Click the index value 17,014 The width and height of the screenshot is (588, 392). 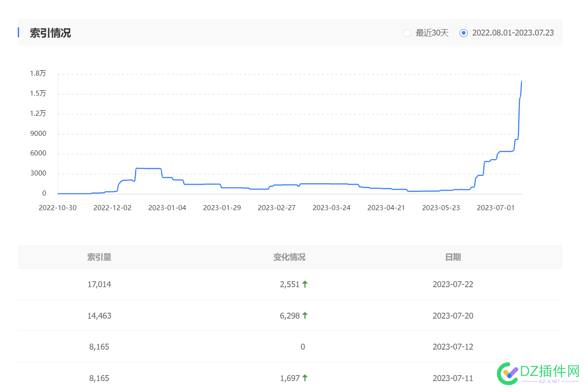pyautogui.click(x=99, y=284)
